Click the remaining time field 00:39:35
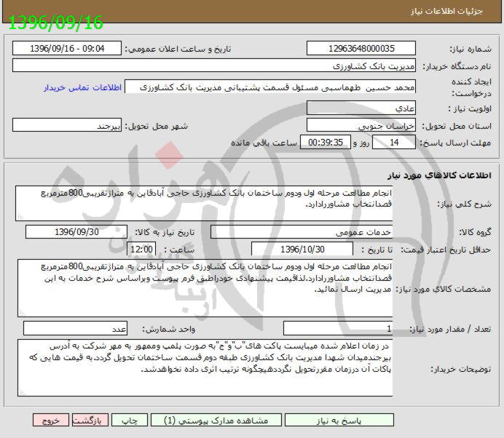 pos(326,143)
